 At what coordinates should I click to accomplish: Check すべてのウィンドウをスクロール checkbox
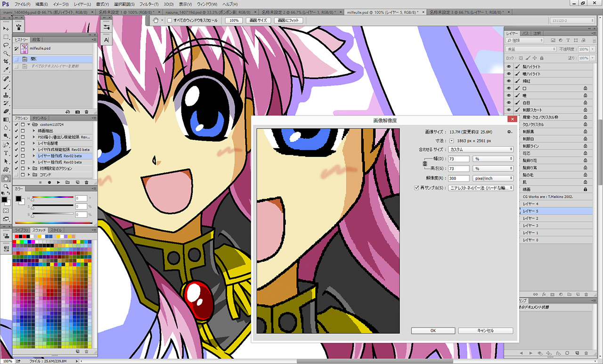170,21
